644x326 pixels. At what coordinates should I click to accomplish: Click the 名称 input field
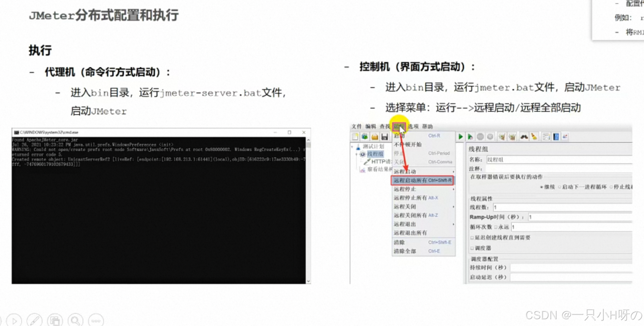(559, 160)
